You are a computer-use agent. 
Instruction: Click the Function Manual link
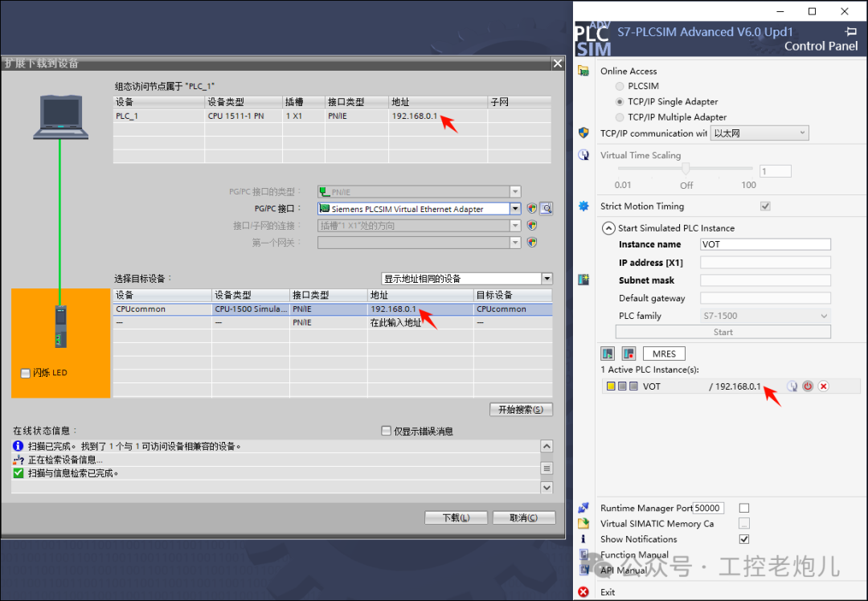(634, 554)
